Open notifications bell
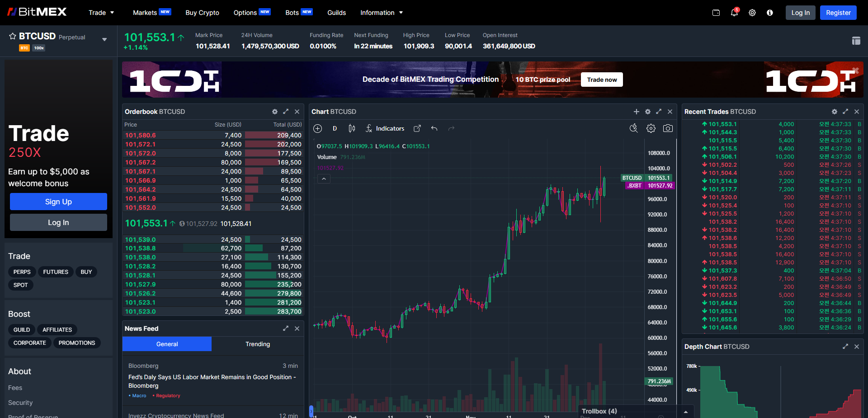This screenshot has height=418, width=868. (734, 13)
